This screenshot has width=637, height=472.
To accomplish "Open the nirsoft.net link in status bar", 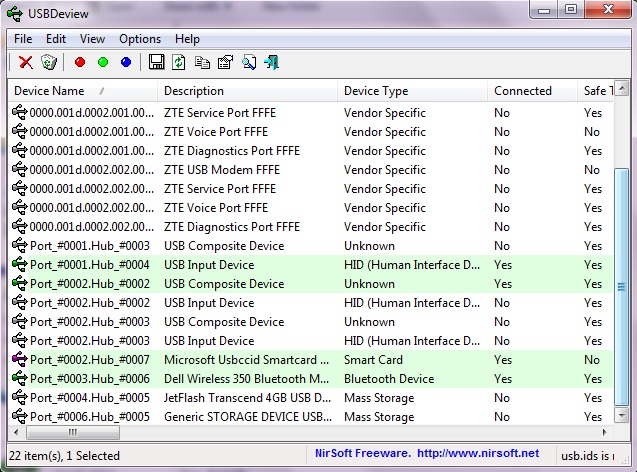I will pos(478,453).
